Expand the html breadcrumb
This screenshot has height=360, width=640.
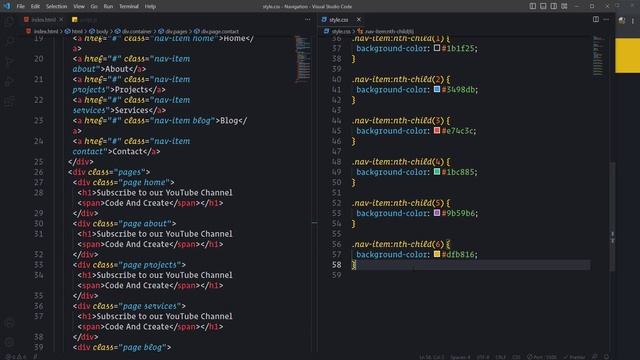coord(74,31)
